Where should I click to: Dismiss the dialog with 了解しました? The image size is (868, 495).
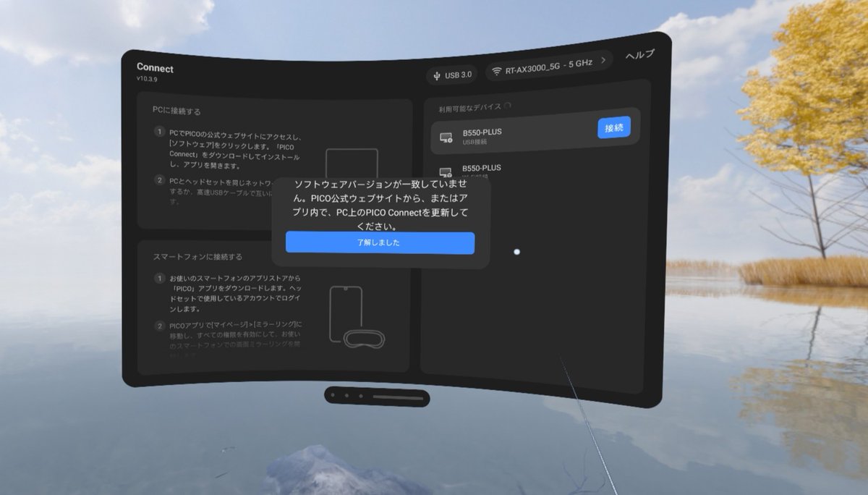[x=380, y=243]
